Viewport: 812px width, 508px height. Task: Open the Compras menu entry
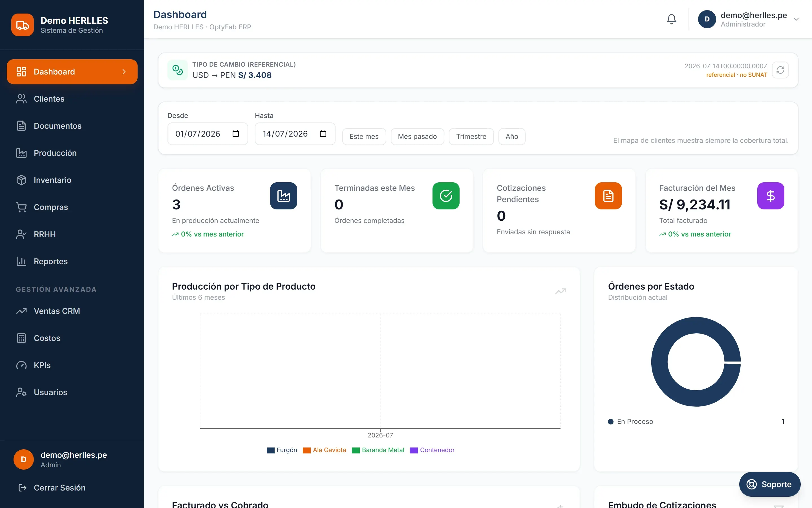point(72,207)
